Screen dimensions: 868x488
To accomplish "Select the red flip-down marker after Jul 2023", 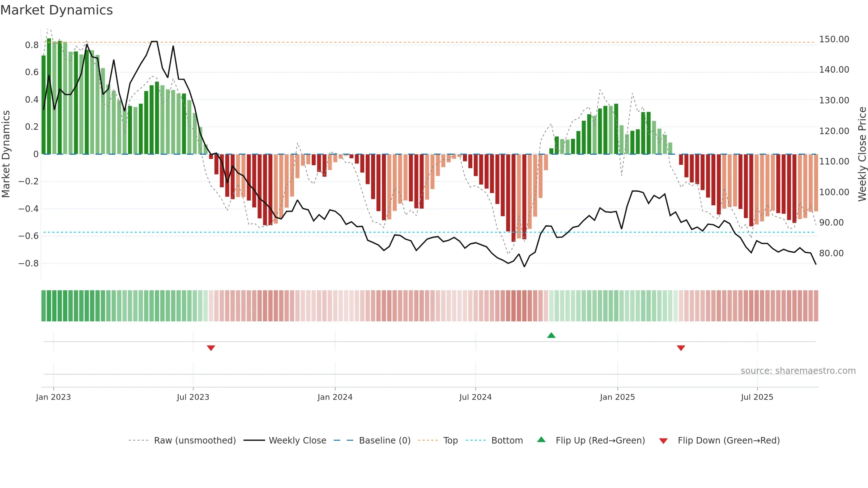I will coord(211,348).
